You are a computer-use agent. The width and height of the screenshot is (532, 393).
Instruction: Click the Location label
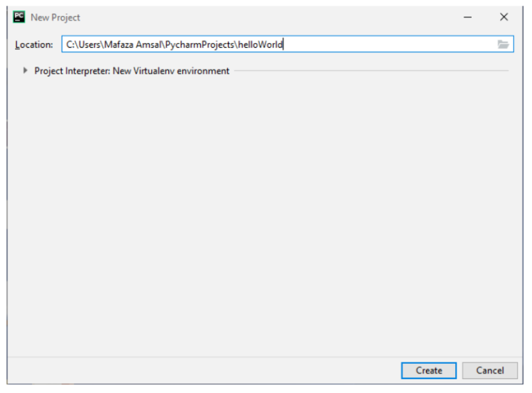[34, 44]
